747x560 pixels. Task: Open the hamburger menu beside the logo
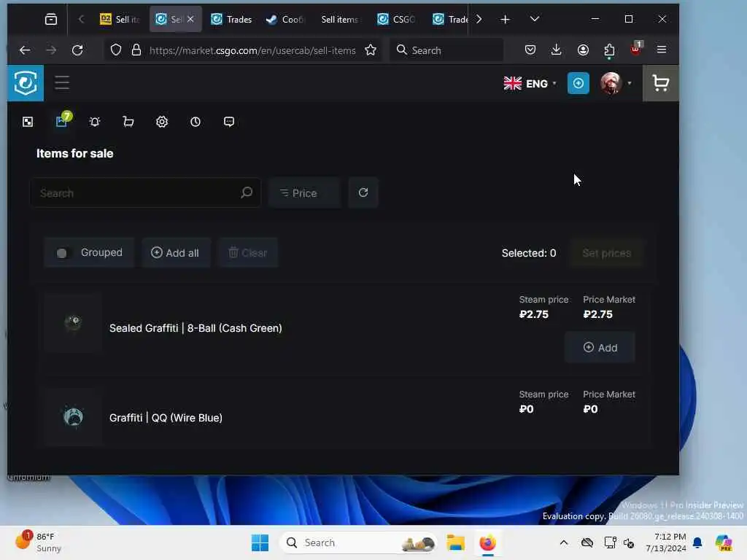coord(62,83)
